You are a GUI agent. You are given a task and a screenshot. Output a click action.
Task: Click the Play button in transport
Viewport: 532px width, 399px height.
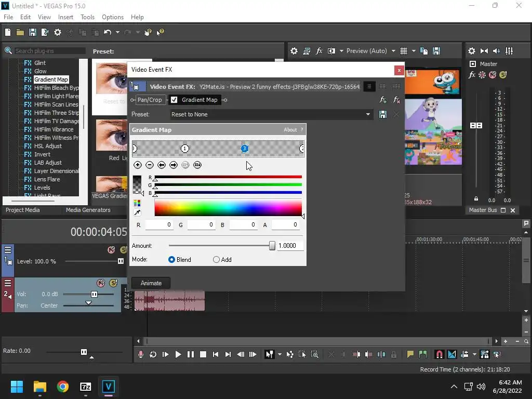point(178,354)
